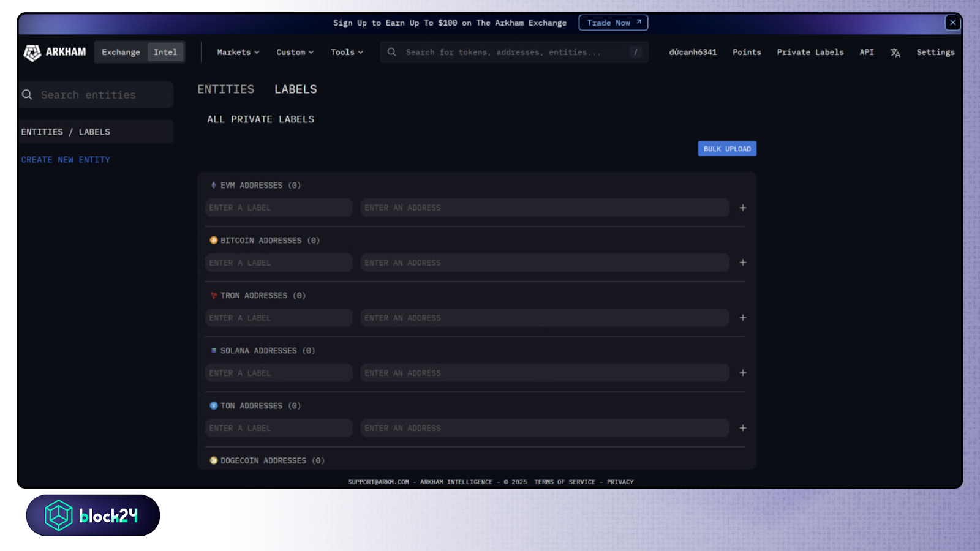980x551 pixels.
Task: Add Bitcoin address with plus icon
Action: pos(743,263)
